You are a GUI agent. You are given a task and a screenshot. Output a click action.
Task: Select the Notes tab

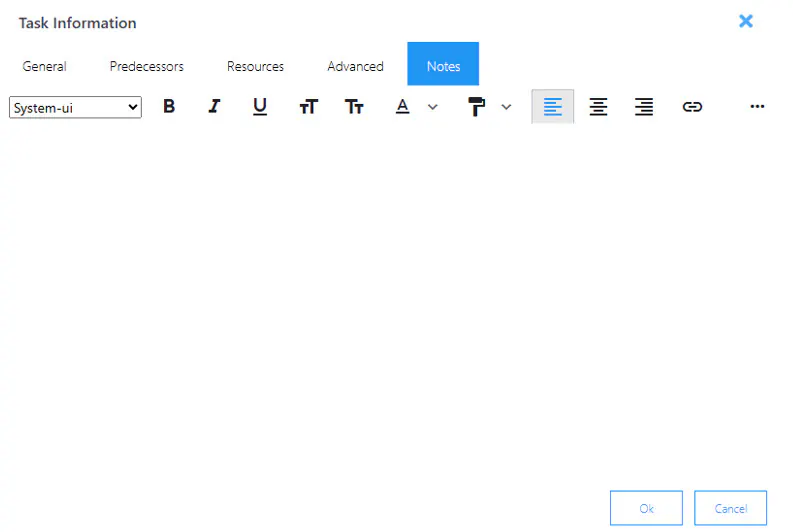tap(443, 64)
